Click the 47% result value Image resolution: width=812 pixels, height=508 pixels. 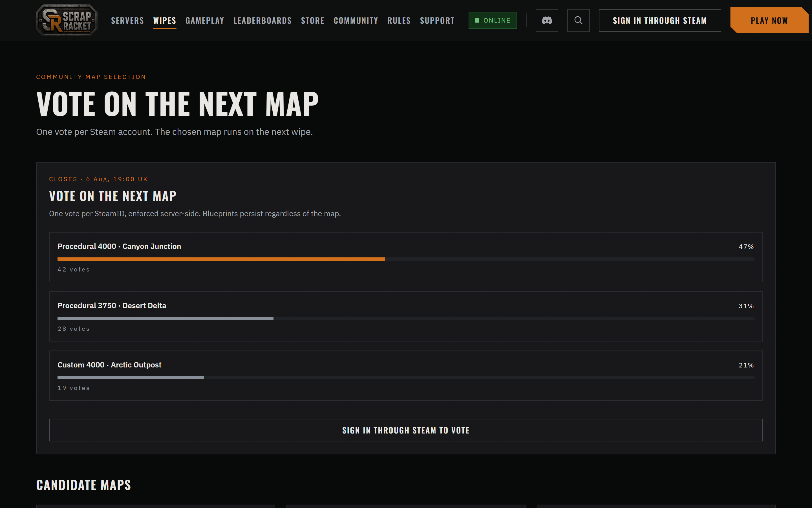pyautogui.click(x=746, y=247)
